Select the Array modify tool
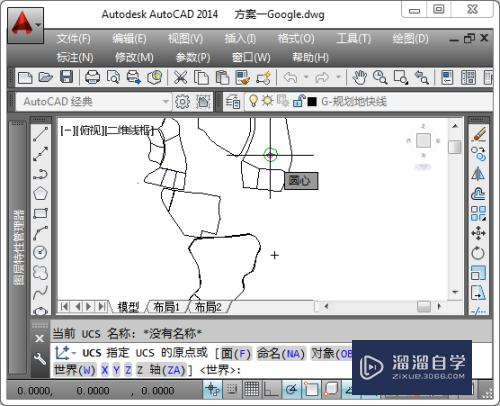 (x=479, y=213)
